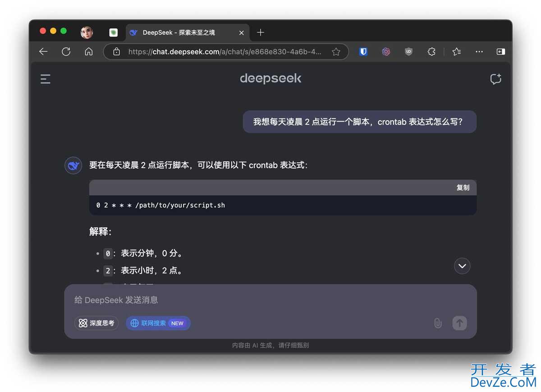Select the DeepSeek browser tab

tap(187, 32)
